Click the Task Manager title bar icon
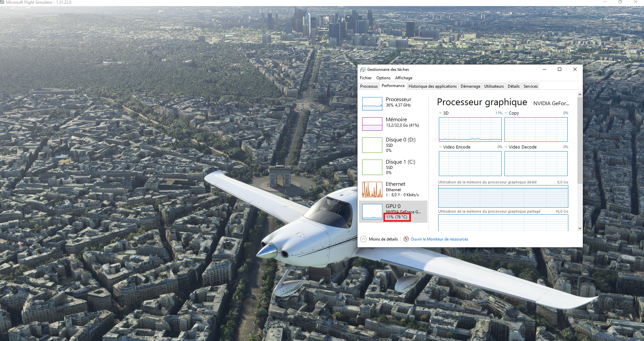 [x=363, y=70]
